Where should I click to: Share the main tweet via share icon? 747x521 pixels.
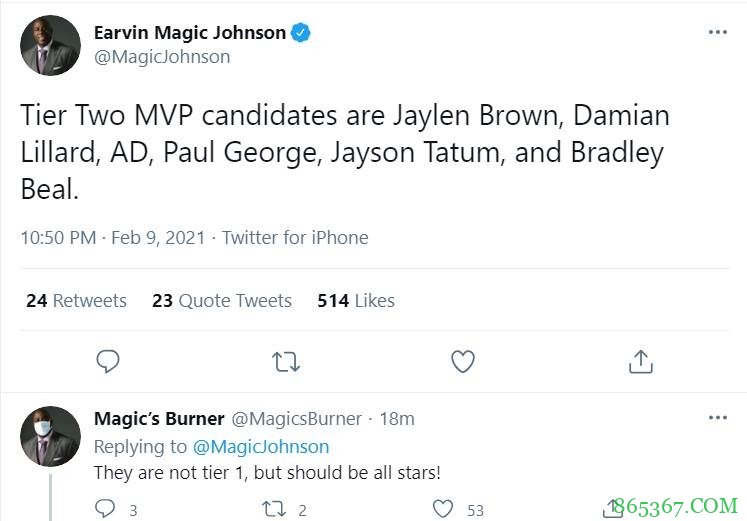coord(640,361)
